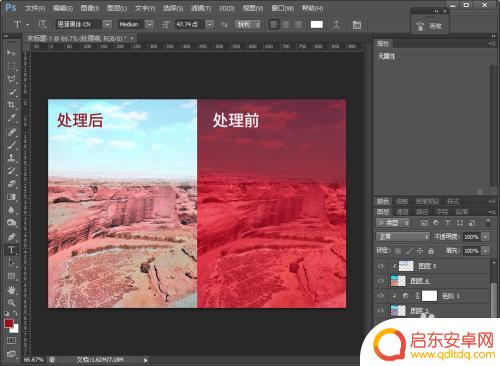Click the lock all layer button
This screenshot has width=500, height=366.
pyautogui.click(x=431, y=251)
